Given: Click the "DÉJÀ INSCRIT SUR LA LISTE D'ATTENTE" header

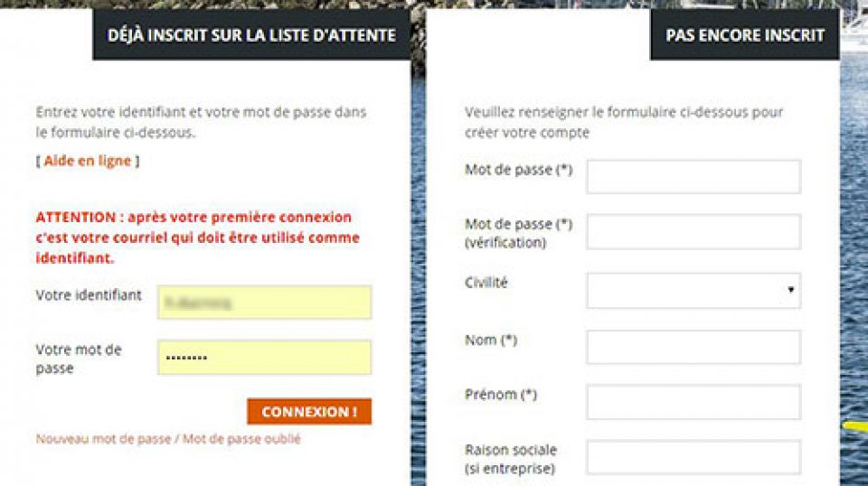Looking at the screenshot, I should point(251,35).
